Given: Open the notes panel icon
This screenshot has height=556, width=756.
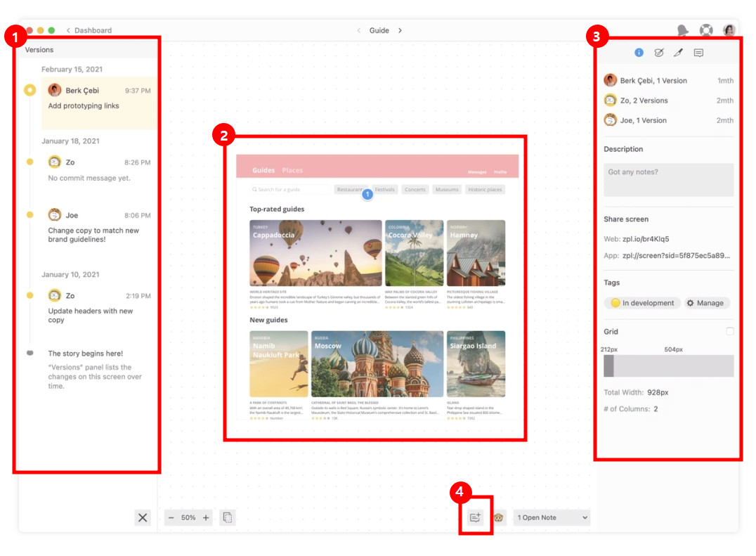Looking at the screenshot, I should coord(698,53).
